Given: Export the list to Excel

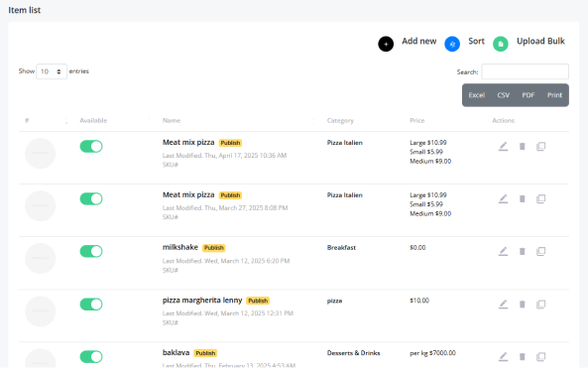Looking at the screenshot, I should [x=477, y=95].
